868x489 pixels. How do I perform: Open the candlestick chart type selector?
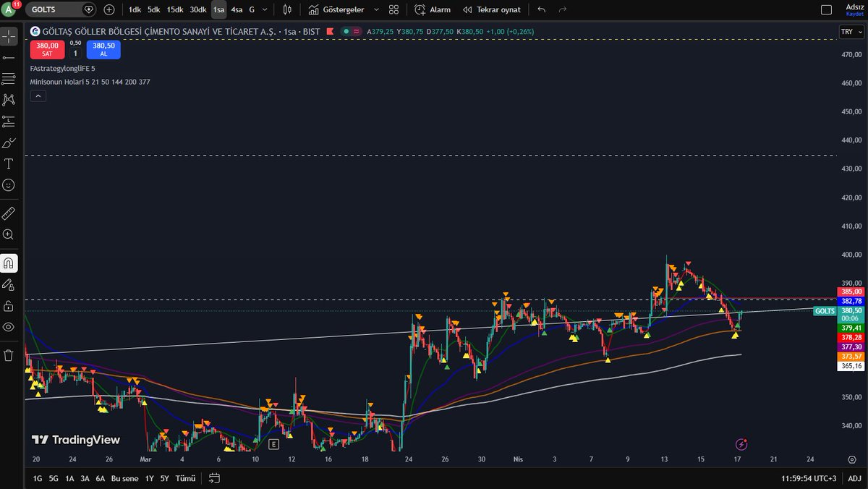pyautogui.click(x=288, y=9)
